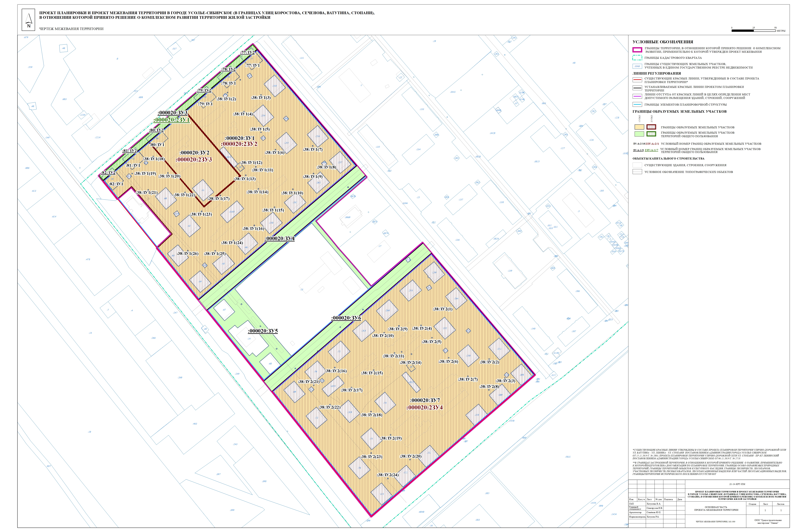Click the dark red label ':000020:2ЗУ2'
Image resolution: width=794 pixels, height=532 pixels.
[239, 144]
